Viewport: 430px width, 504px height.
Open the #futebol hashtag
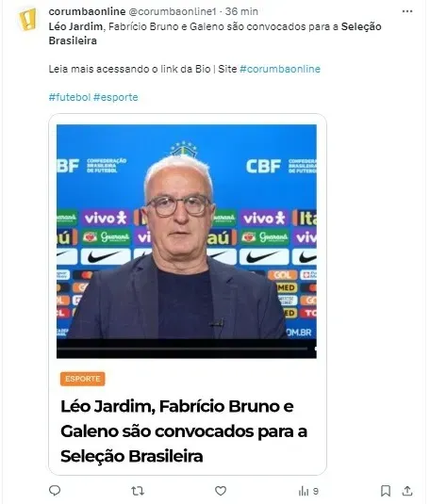tap(70, 97)
